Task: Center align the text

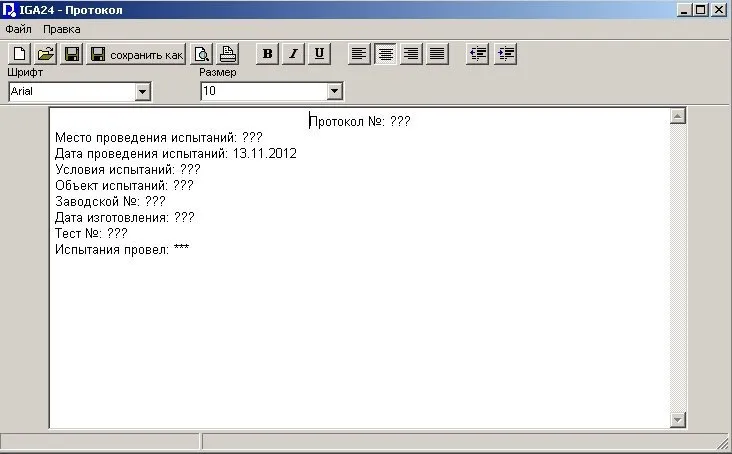Action: (x=385, y=54)
